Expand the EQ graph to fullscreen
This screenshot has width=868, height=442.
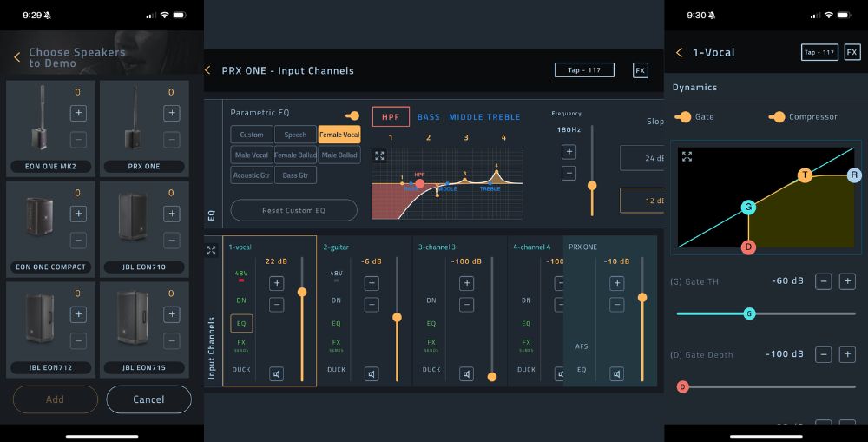pos(379,156)
